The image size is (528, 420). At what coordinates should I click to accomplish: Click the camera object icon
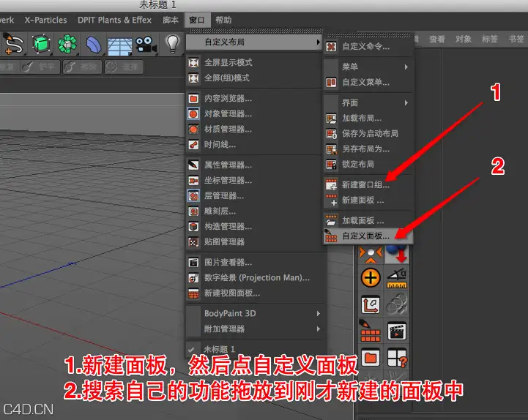pos(146,45)
